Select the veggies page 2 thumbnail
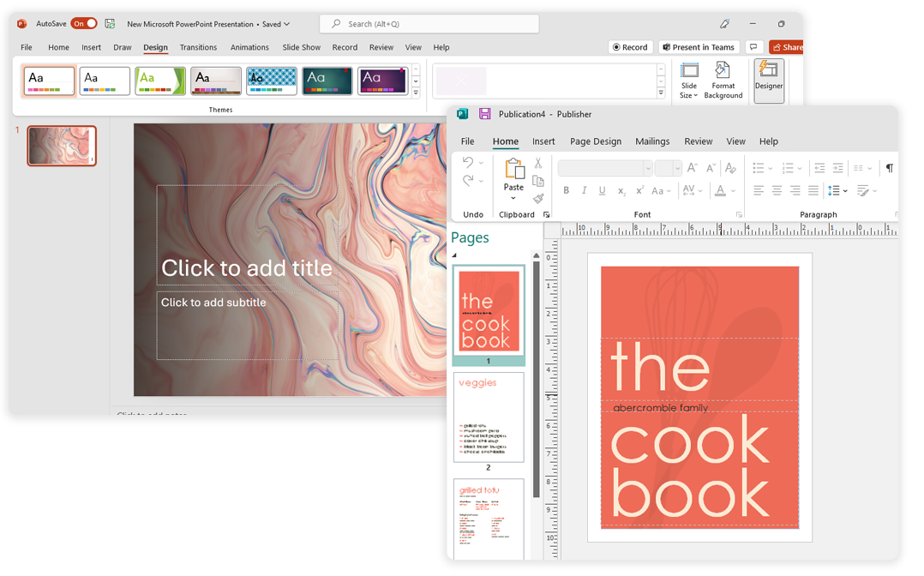The width and height of the screenshot is (924, 576). tap(488, 417)
